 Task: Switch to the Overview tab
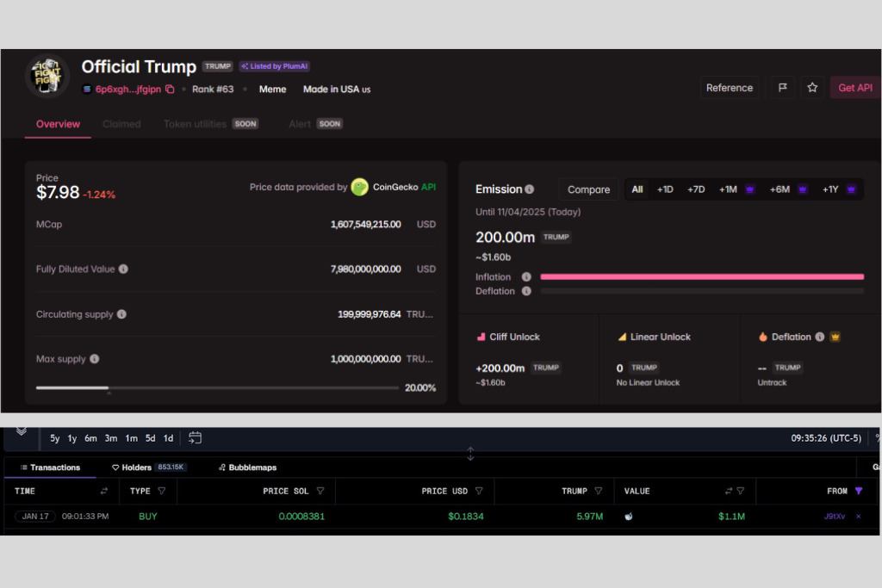pos(58,124)
